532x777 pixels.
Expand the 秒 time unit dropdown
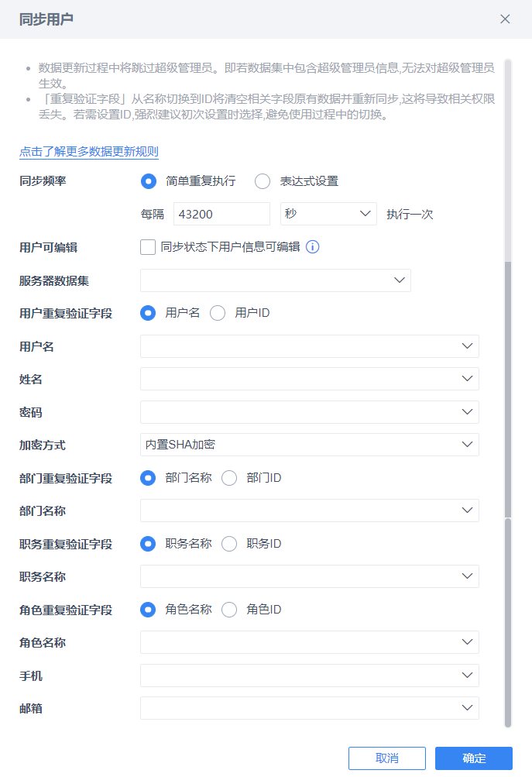(328, 214)
